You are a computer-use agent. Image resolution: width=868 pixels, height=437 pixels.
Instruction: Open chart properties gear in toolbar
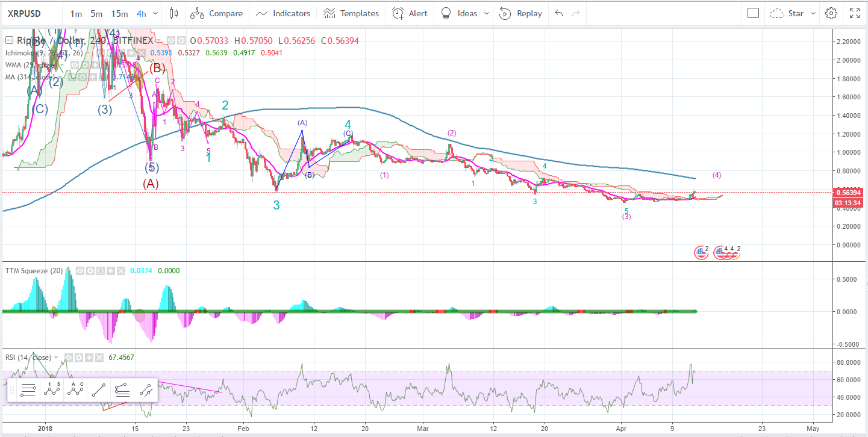(831, 13)
